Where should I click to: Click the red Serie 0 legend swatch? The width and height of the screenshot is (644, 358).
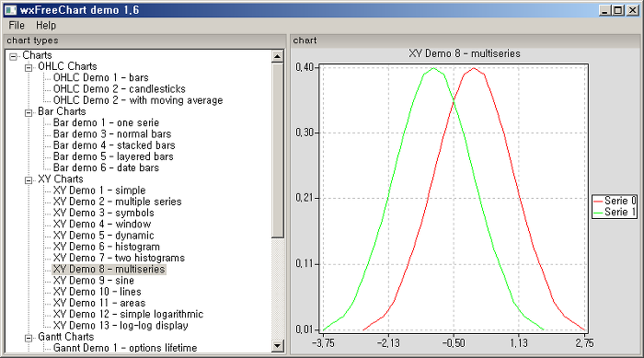pyautogui.click(x=598, y=201)
